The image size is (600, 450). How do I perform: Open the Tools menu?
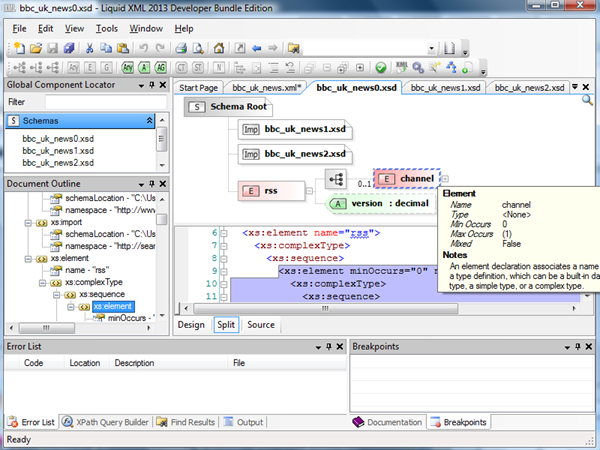click(x=106, y=29)
